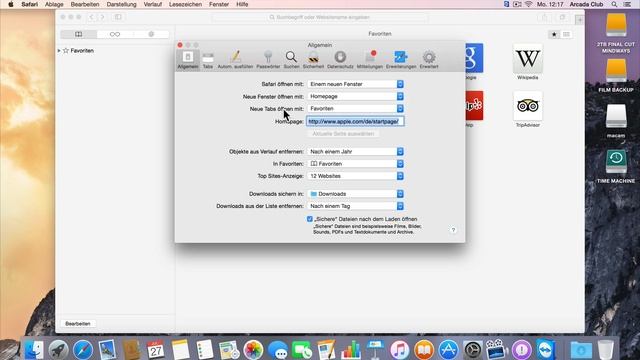Click the Safari share button
The height and width of the screenshot is (360, 640).
point(544,17)
